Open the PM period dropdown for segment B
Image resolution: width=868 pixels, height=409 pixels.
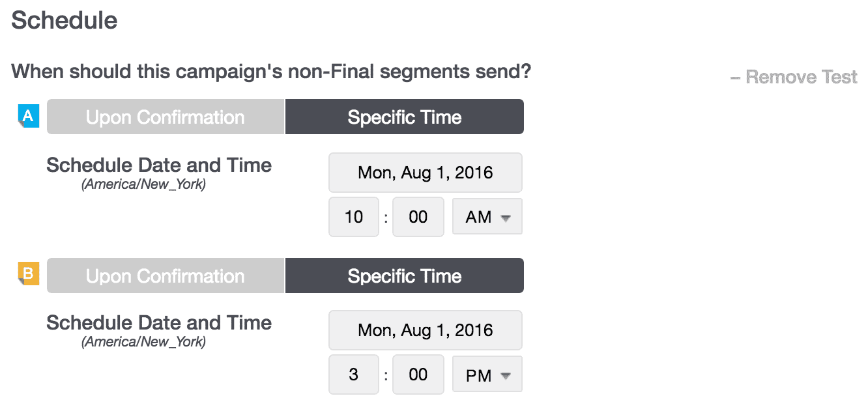click(x=487, y=374)
